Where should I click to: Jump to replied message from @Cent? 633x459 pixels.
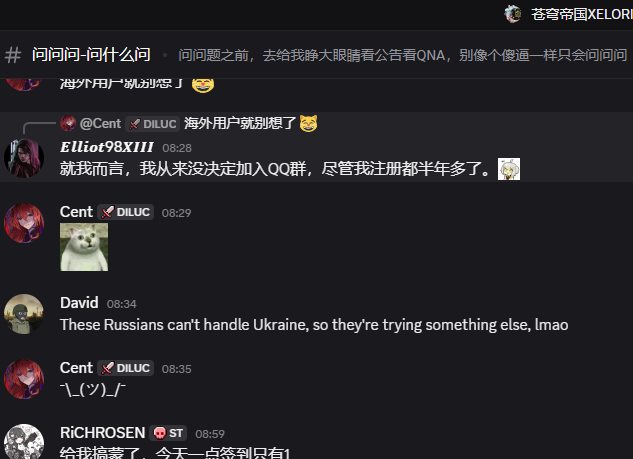[240, 123]
